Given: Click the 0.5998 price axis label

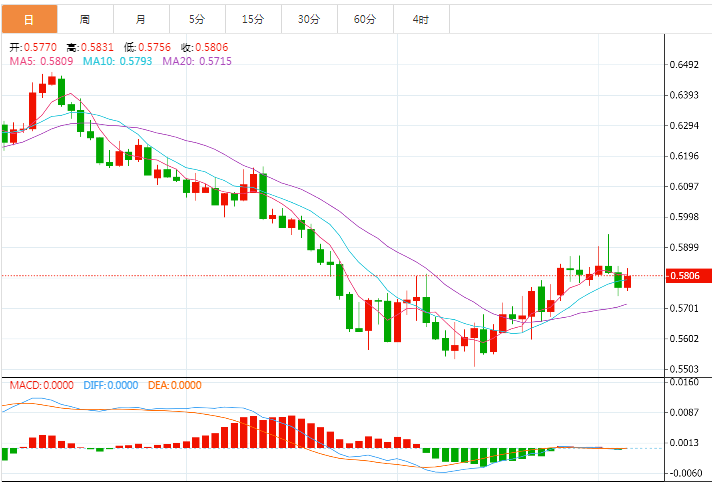Looking at the screenshot, I should tap(684, 217).
